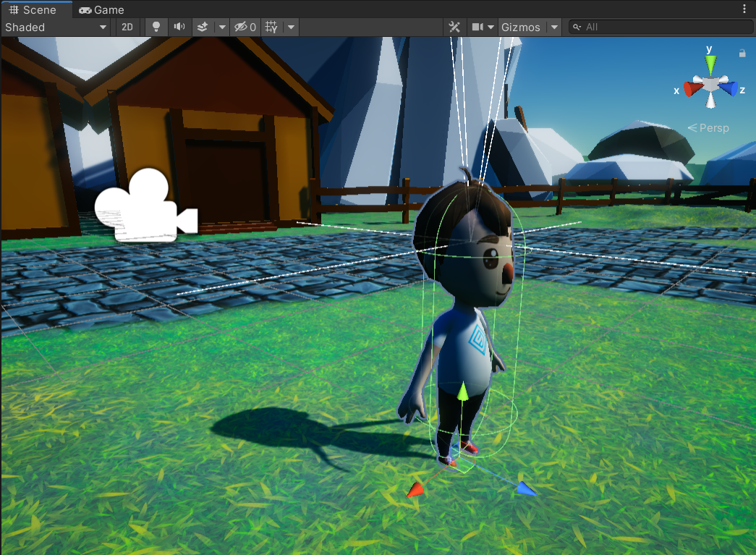Image resolution: width=756 pixels, height=555 pixels.
Task: Open the Shaded draw mode dropdown
Action: click(x=56, y=27)
